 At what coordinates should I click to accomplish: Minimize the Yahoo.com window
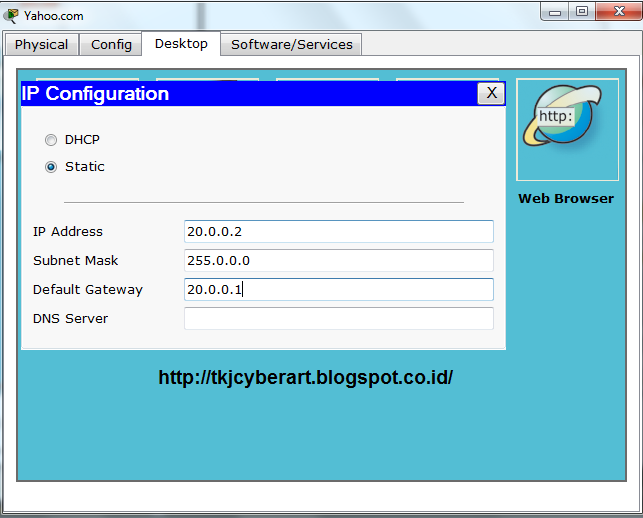pyautogui.click(x=555, y=12)
